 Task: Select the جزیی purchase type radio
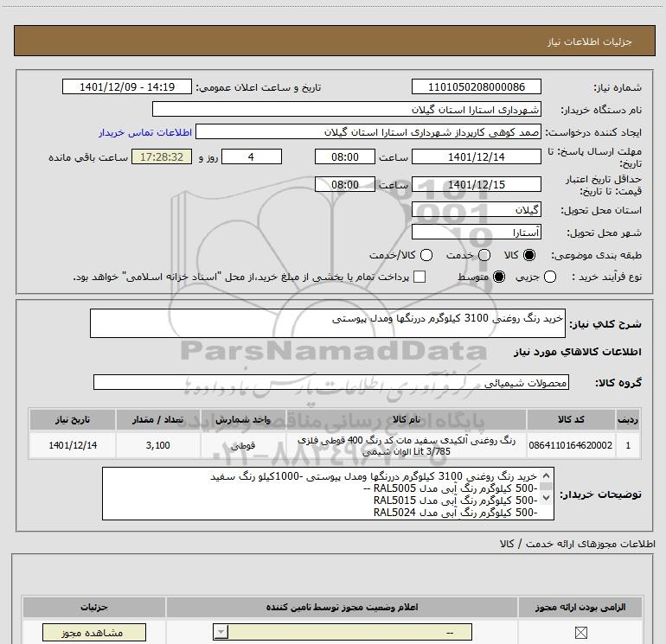[x=549, y=277]
